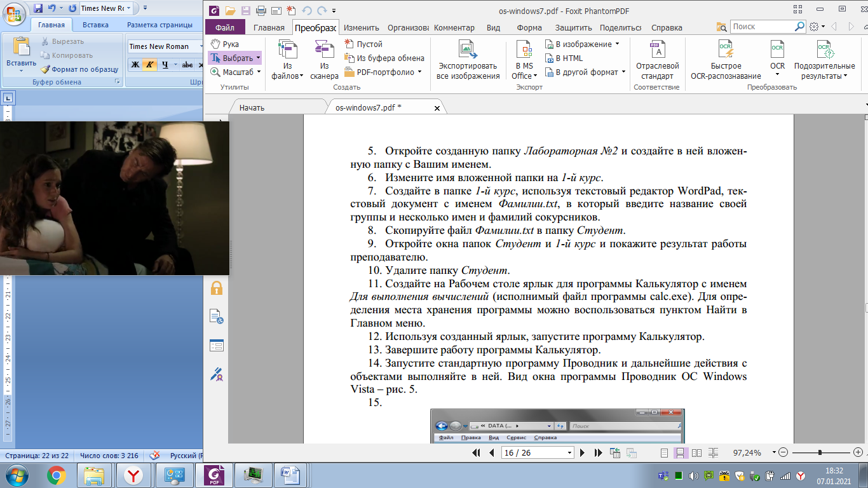The width and height of the screenshot is (868, 488).
Task: Switch to single page view
Action: pyautogui.click(x=665, y=453)
